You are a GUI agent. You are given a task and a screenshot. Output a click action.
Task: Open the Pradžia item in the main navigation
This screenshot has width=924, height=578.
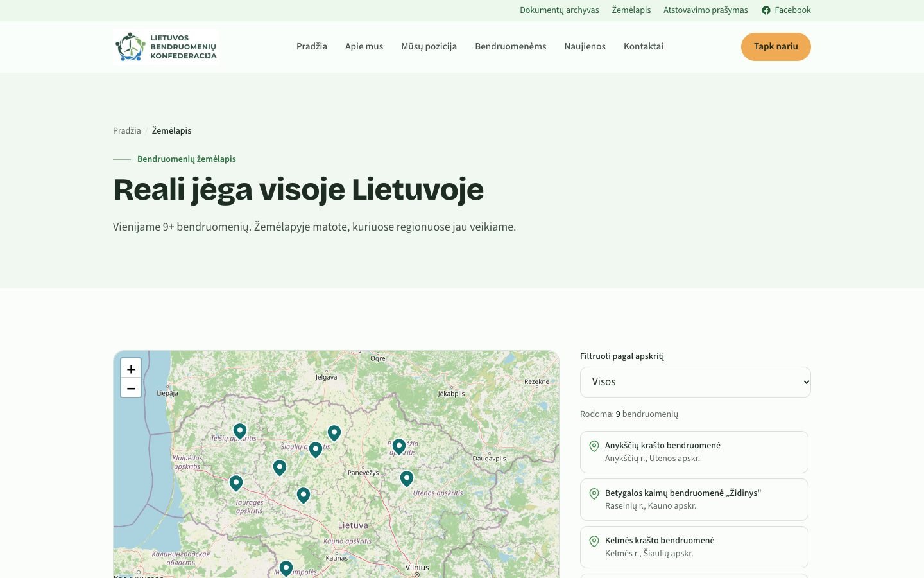coord(312,46)
